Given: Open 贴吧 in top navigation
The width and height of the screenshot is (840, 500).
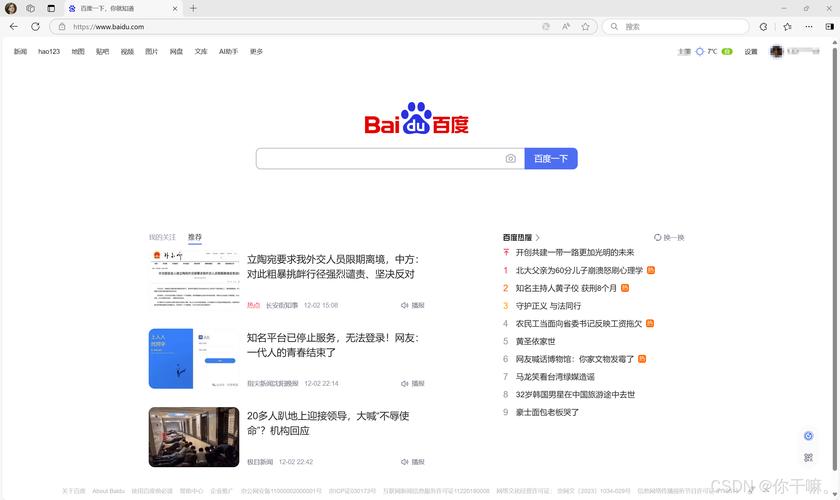Looking at the screenshot, I should [x=102, y=51].
